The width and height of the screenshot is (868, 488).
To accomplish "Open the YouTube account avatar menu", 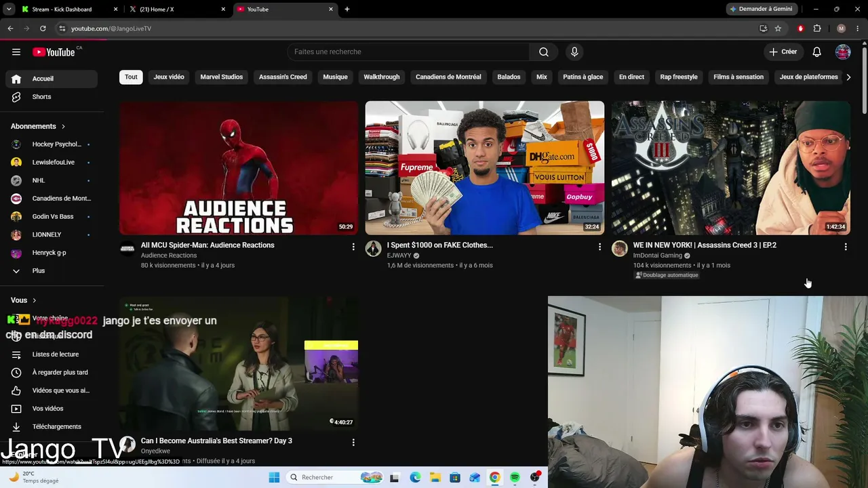I will pyautogui.click(x=843, y=52).
